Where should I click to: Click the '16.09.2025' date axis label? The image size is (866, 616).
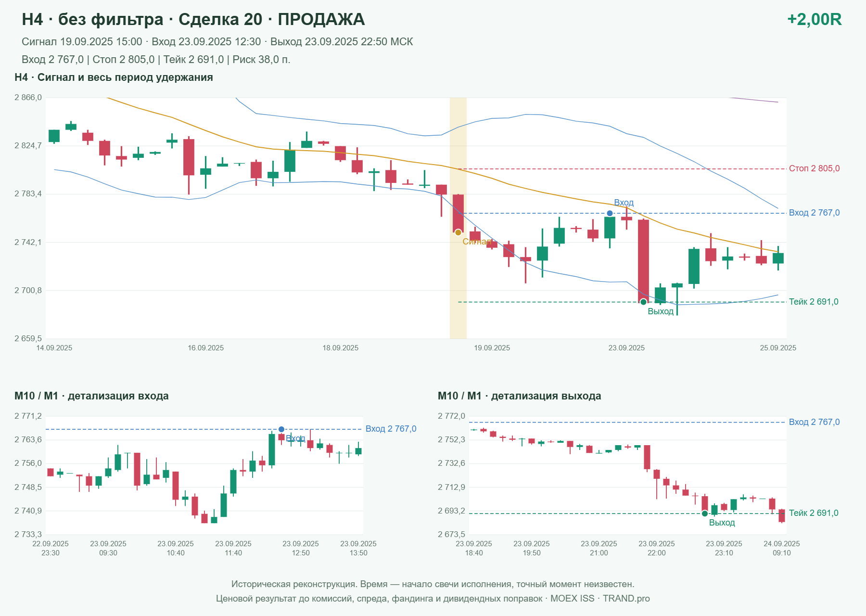click(x=206, y=348)
